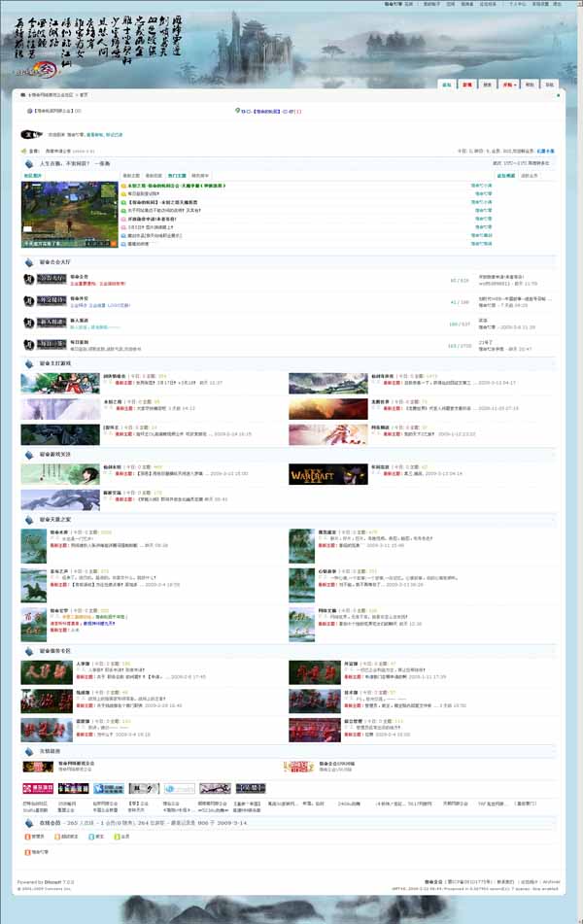Click the blue YY friend-link banner
The height and width of the screenshot is (924, 583).
[x=109, y=789]
